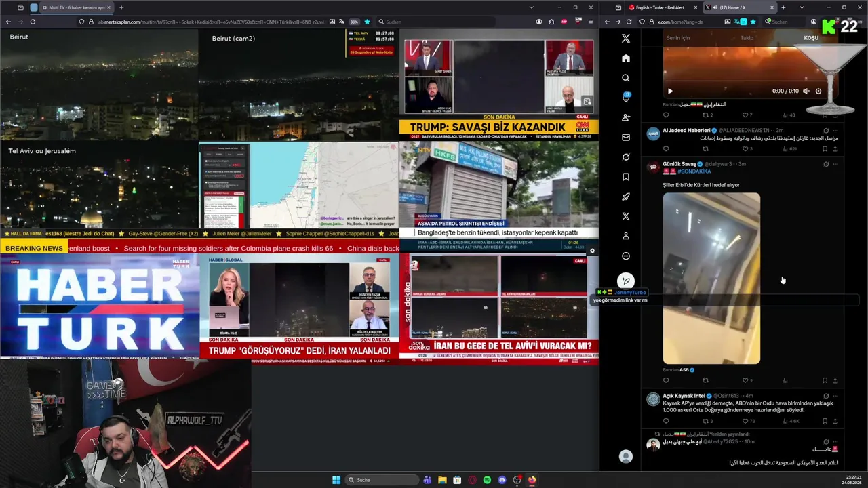Repost the Günlük Savaş video tweet
The height and width of the screenshot is (488, 868).
click(x=705, y=380)
